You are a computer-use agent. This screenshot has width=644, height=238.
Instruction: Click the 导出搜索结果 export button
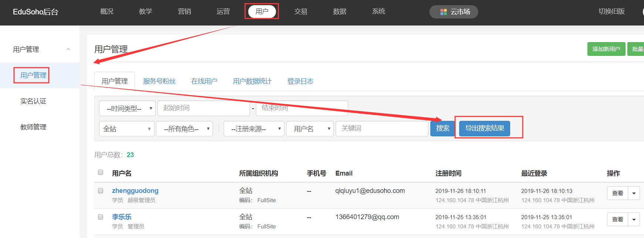[x=484, y=129]
